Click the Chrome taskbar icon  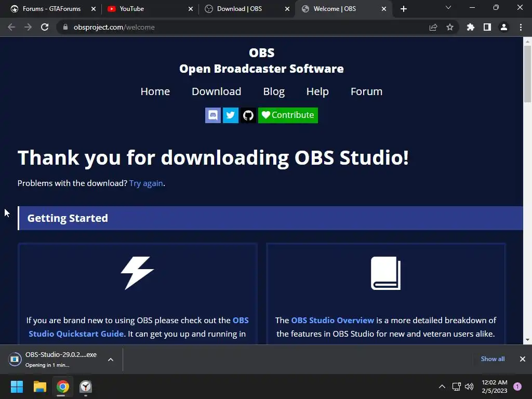(x=63, y=387)
